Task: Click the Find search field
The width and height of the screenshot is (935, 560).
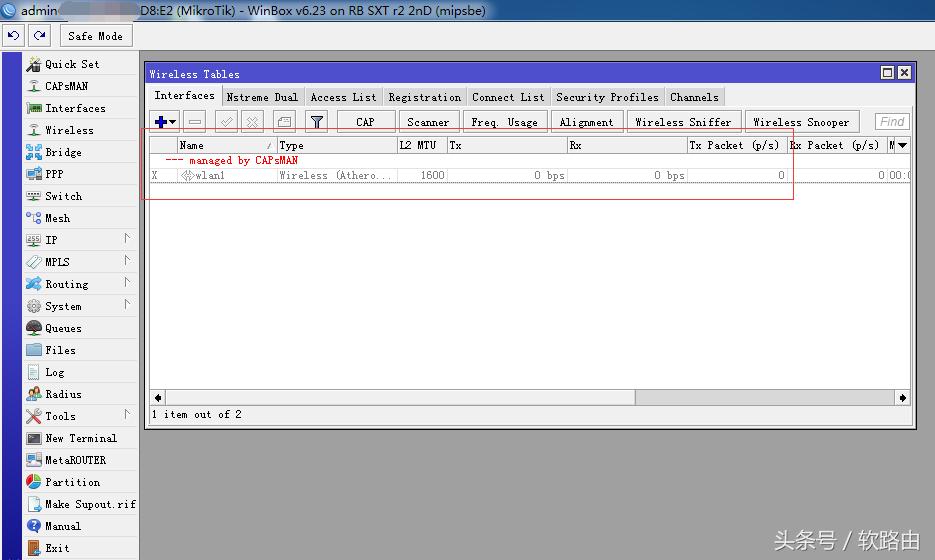Action: coord(891,122)
